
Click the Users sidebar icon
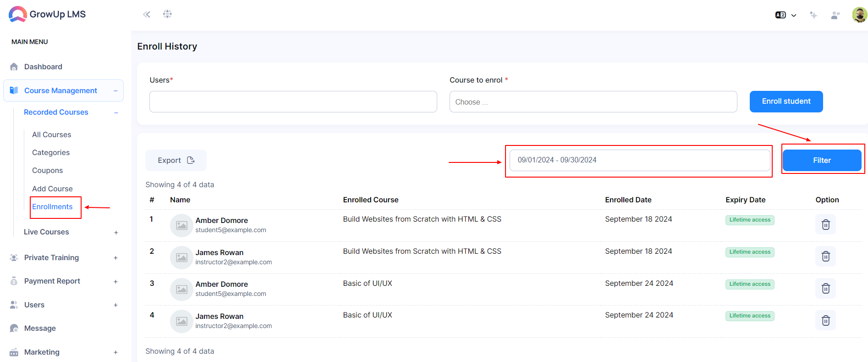(x=14, y=305)
